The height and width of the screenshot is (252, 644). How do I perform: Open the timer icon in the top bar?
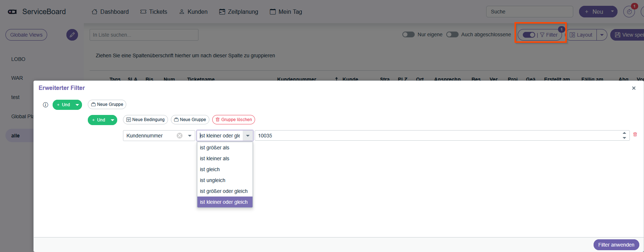point(629,12)
